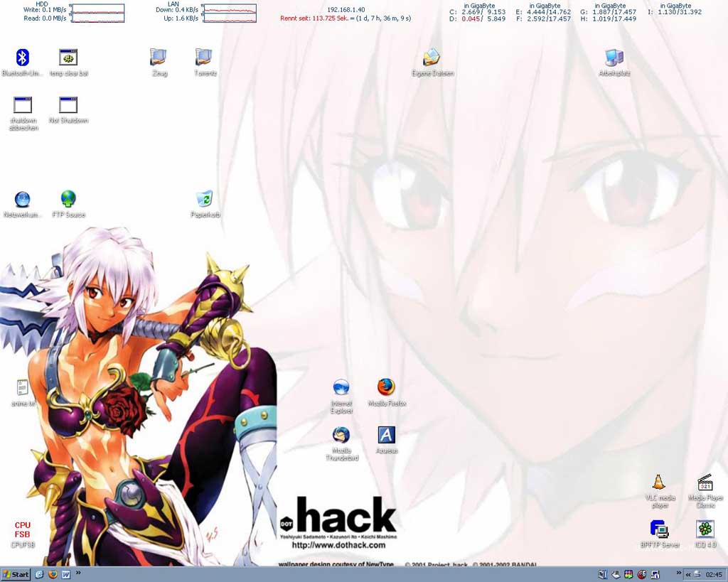Click the LAN down/up traffic graph
Image resolution: width=728 pixels, height=582 pixels.
[x=230, y=13]
